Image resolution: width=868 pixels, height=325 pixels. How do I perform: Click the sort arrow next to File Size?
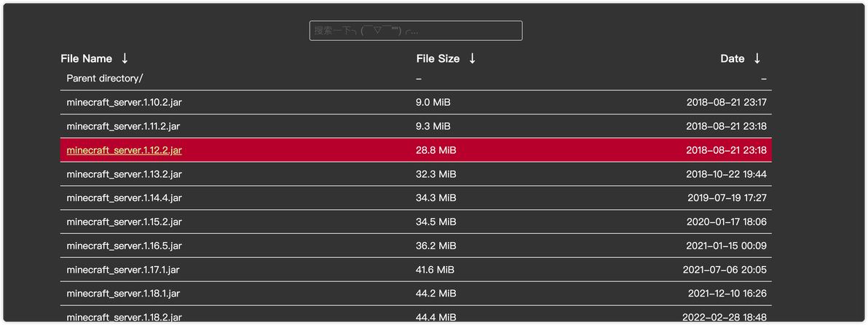[x=472, y=58]
